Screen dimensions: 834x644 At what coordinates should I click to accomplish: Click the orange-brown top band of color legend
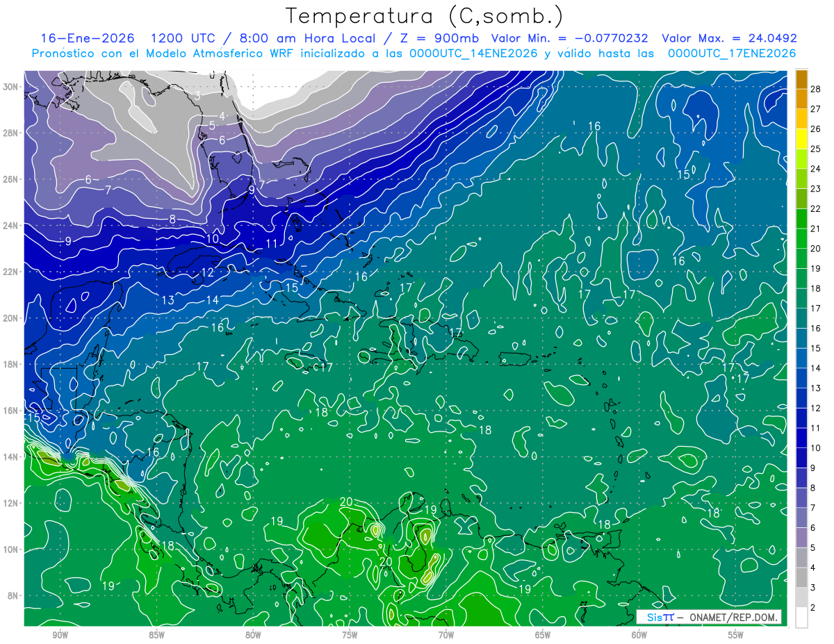click(801, 78)
